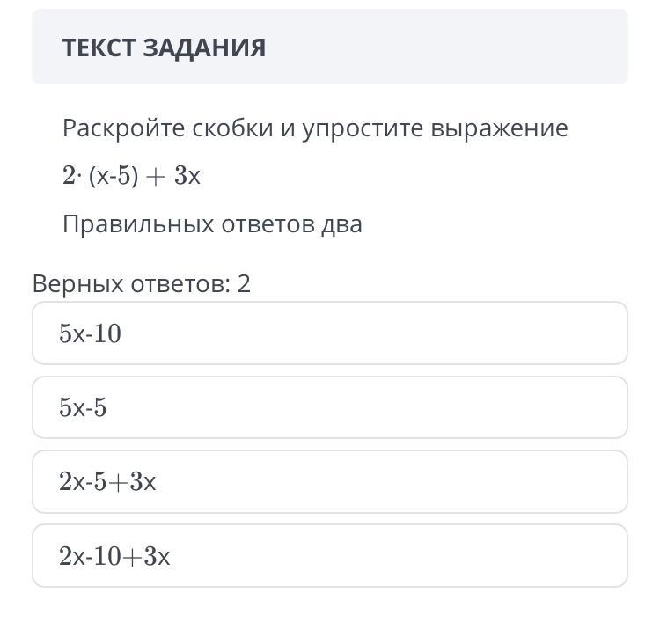Screen dimensions: 660x644
Task: Tick the third answer box 2x-5+3x
Action: [330, 481]
